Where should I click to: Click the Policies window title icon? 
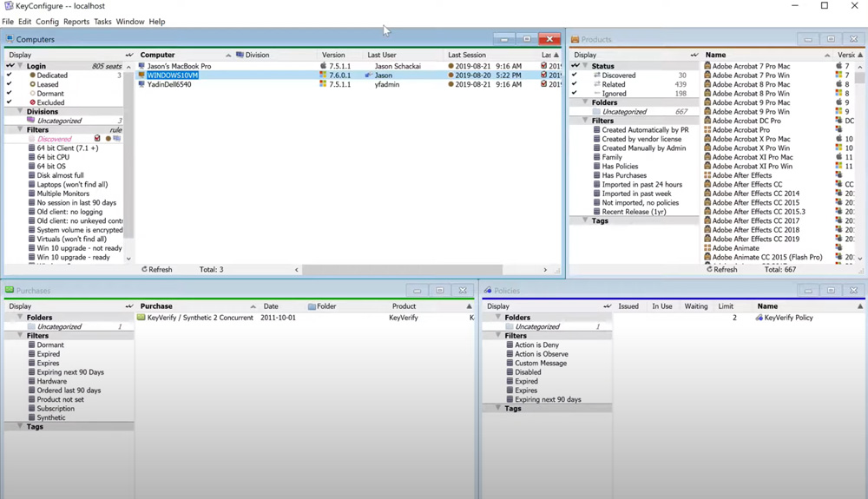pyautogui.click(x=488, y=290)
